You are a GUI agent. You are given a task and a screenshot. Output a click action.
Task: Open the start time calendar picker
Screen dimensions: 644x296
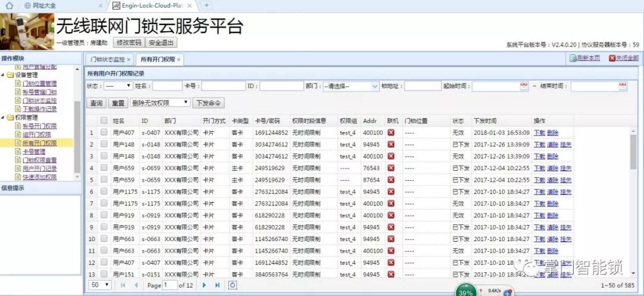[524, 87]
